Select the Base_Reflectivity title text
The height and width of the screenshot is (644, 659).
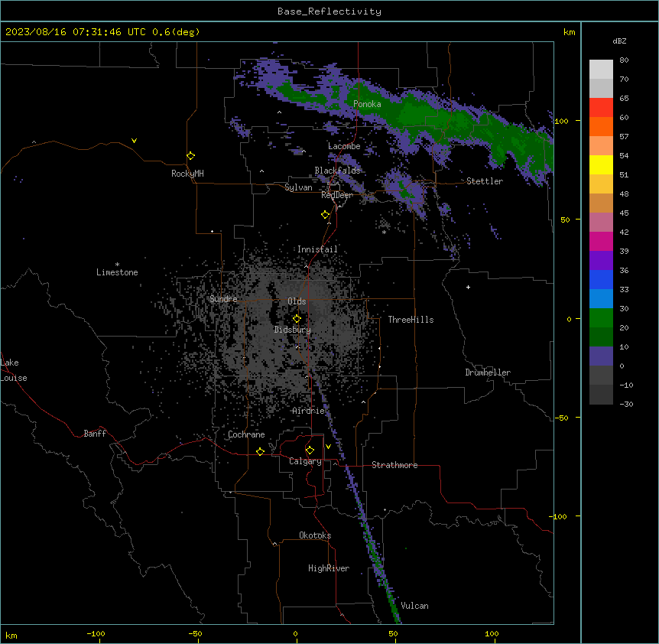coord(329,11)
